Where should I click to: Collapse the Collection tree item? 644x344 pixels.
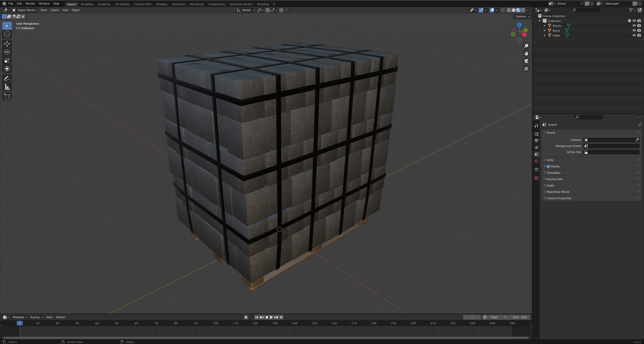540,21
